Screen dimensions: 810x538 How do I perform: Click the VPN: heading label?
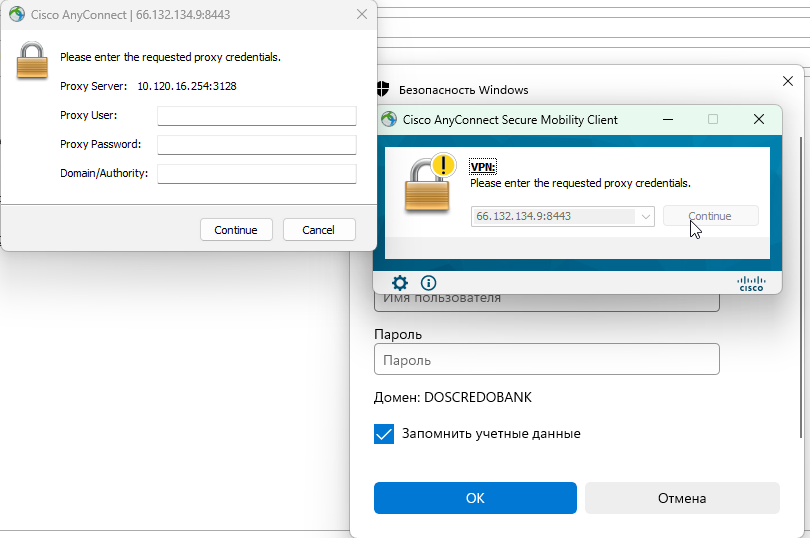point(482,167)
